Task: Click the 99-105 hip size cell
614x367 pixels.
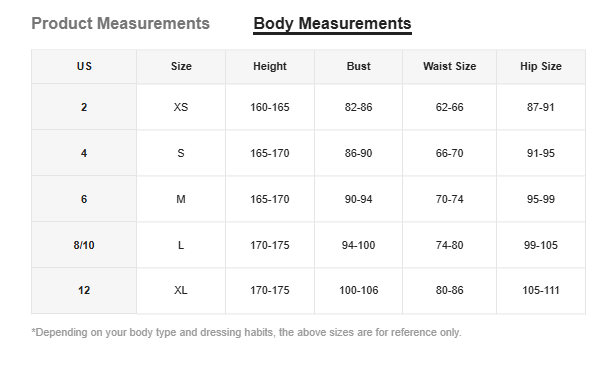Action: point(541,245)
